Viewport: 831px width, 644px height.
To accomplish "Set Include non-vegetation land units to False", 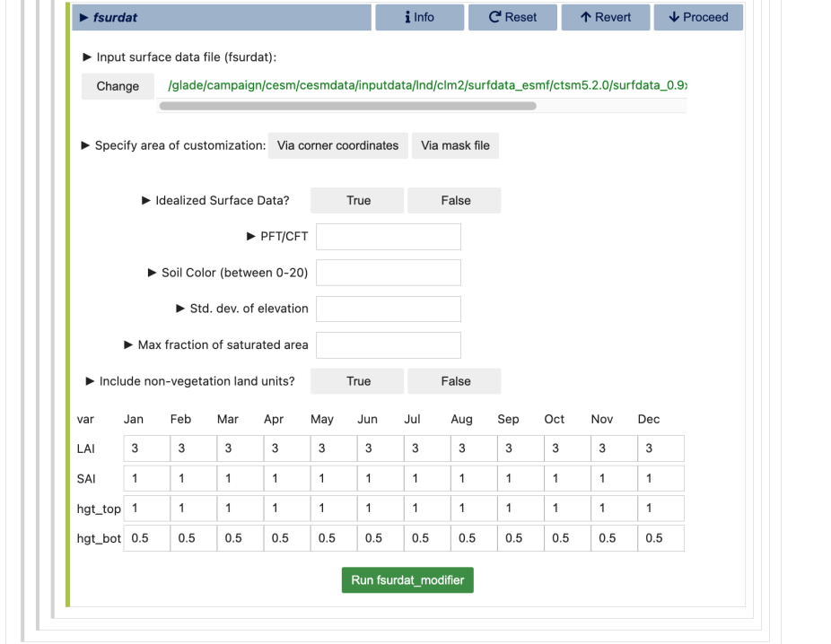I will pyautogui.click(x=455, y=381).
